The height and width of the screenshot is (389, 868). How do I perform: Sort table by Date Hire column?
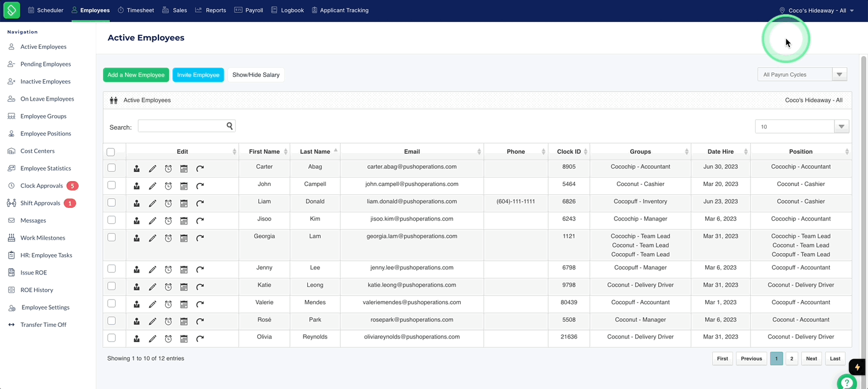coord(720,151)
